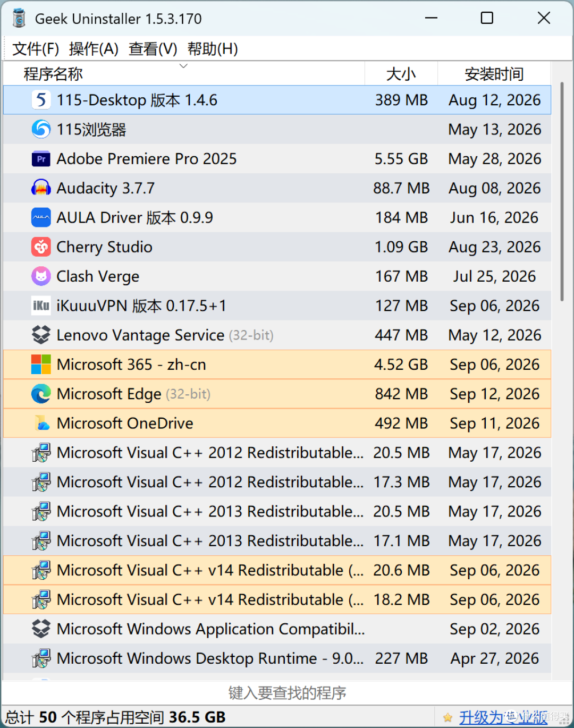The width and height of the screenshot is (574, 728).
Task: Select Cherry Studio name
Action: [104, 247]
